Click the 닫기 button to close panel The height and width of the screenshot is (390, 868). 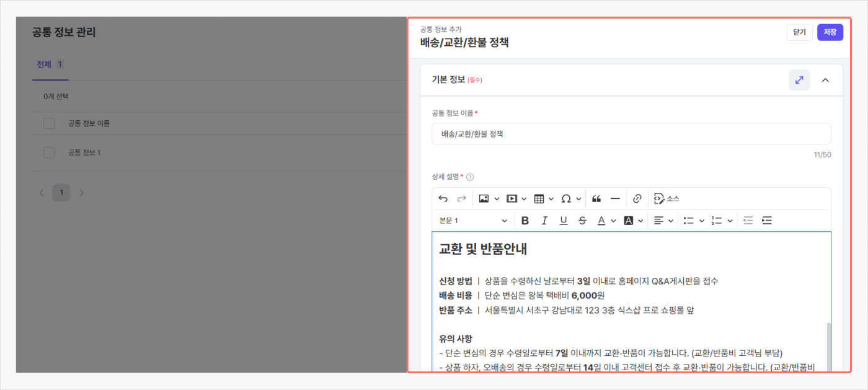799,32
